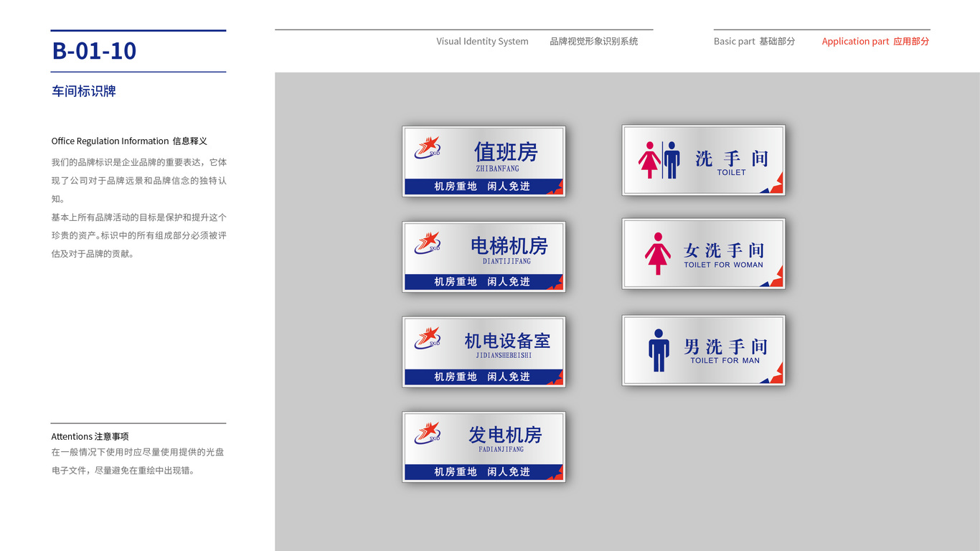
Task: Click the B-01-10 page code heading
Action: 94,51
